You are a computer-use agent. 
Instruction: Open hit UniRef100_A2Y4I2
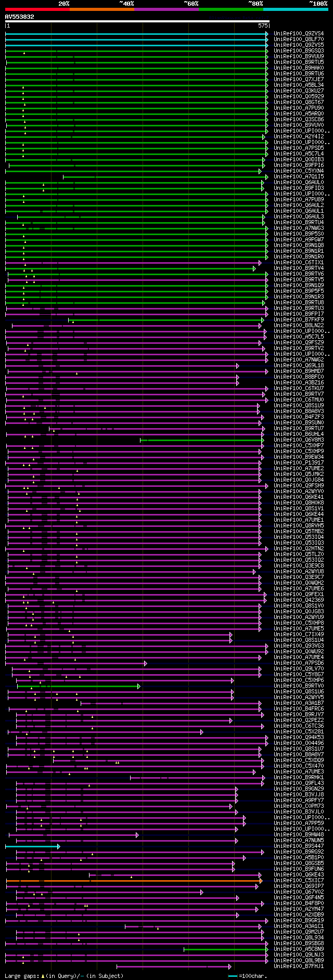click(299, 136)
